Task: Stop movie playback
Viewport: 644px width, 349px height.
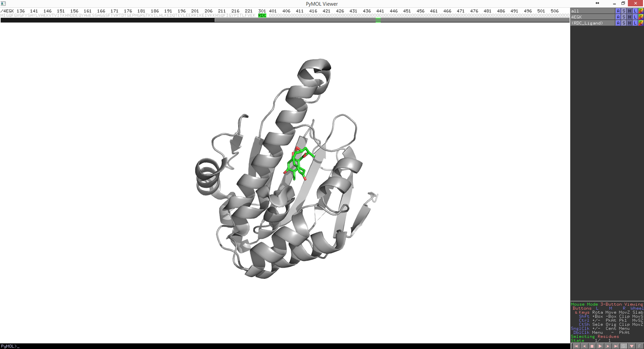Action: 592,346
